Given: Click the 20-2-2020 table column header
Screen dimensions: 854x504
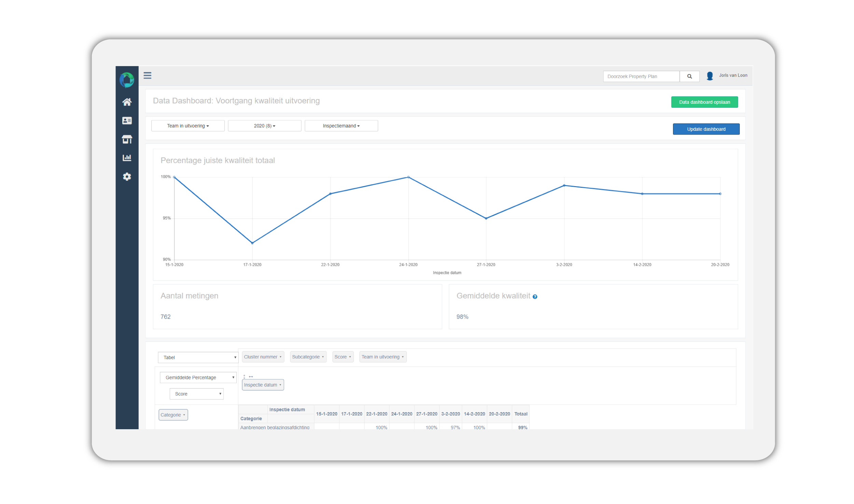Looking at the screenshot, I should click(x=500, y=414).
